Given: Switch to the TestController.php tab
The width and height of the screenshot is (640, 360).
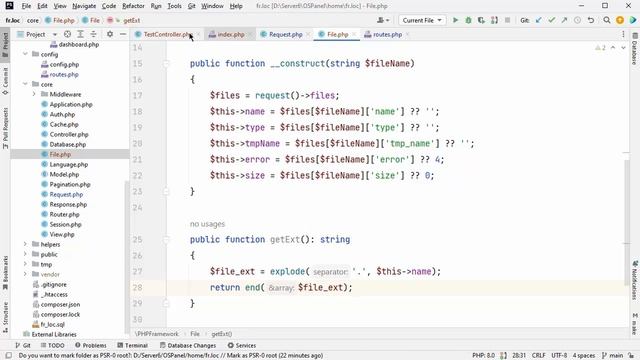Looking at the screenshot, I should [x=167, y=34].
